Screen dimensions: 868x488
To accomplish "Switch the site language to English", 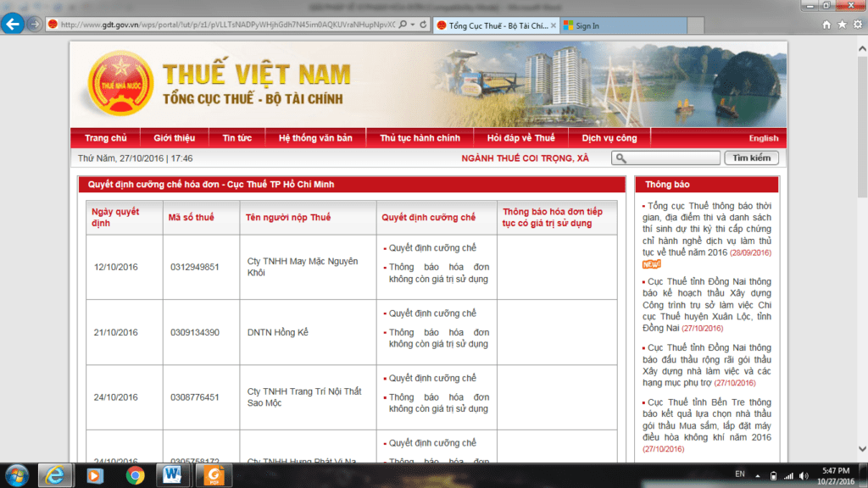I will click(764, 138).
